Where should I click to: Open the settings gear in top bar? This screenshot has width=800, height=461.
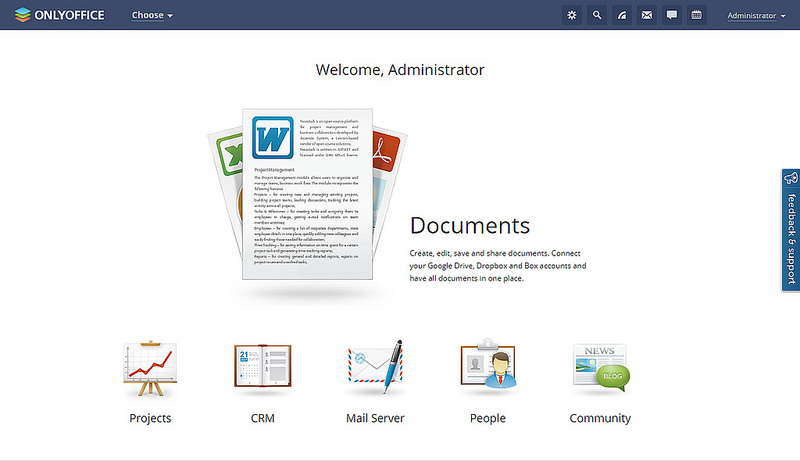pos(572,15)
